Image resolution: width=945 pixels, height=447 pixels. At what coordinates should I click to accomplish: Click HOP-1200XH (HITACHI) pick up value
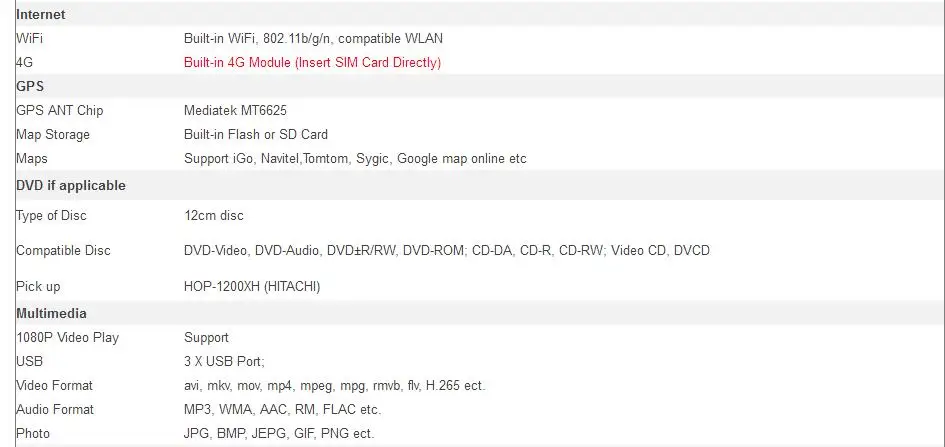click(252, 287)
